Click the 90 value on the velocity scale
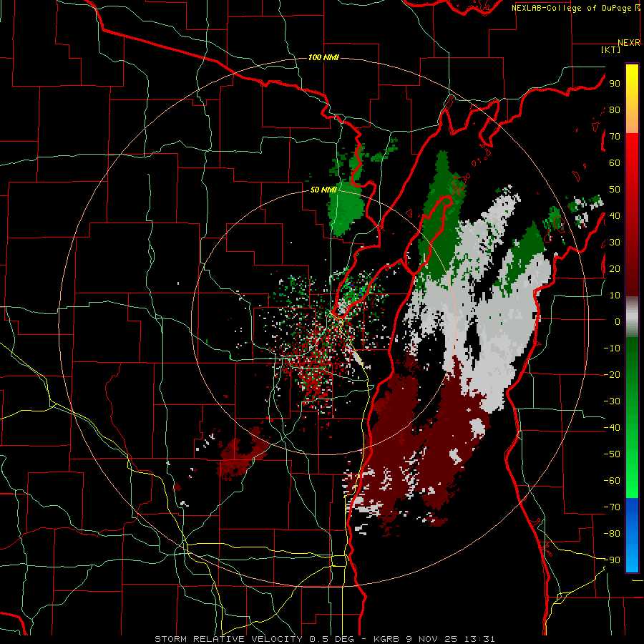Screen dimensions: 644x644 [615, 84]
